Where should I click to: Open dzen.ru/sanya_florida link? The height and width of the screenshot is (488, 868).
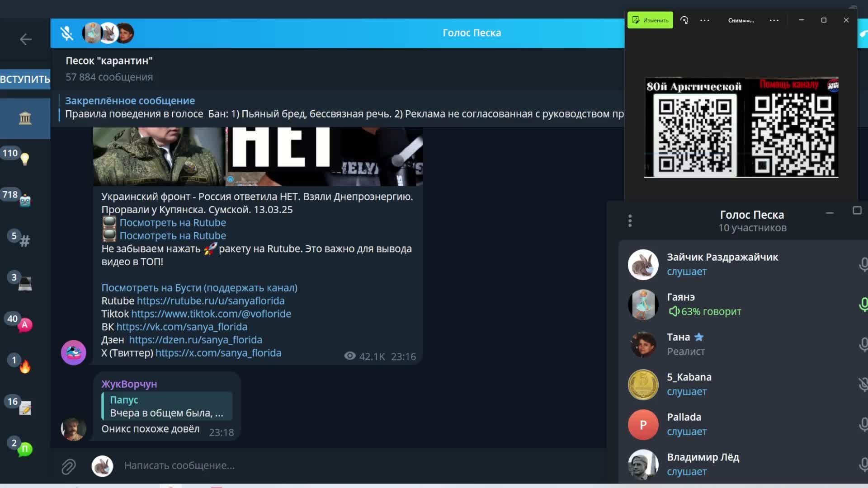pos(195,340)
